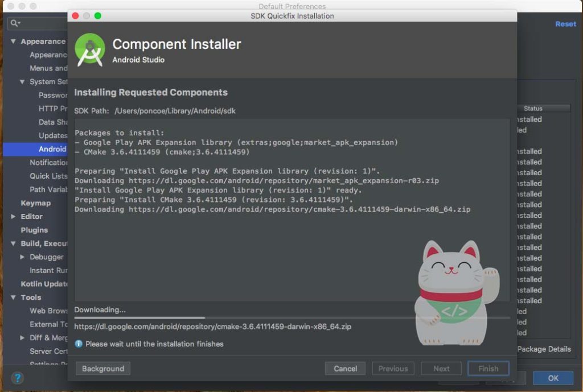Screen dimensions: 583x392
Task: Click the Next button
Action: click(x=441, y=369)
